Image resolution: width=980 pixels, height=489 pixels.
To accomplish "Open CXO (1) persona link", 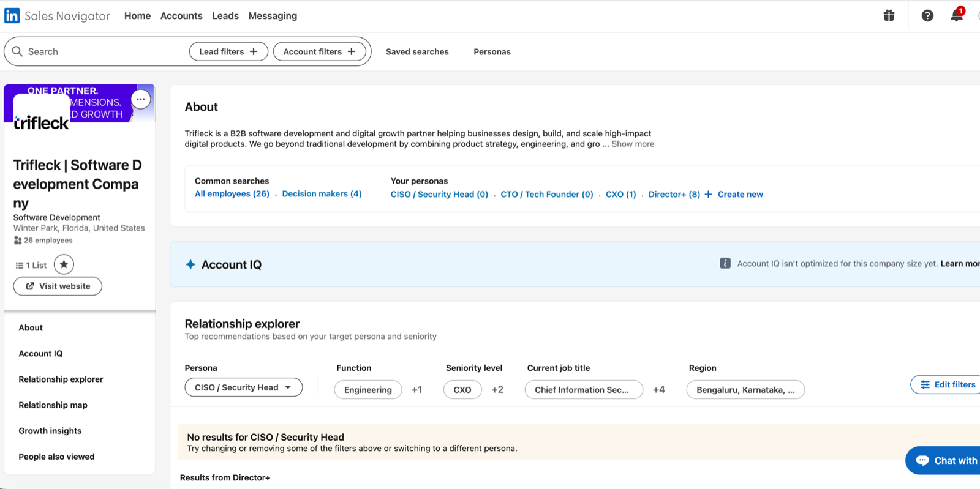I will click(620, 194).
